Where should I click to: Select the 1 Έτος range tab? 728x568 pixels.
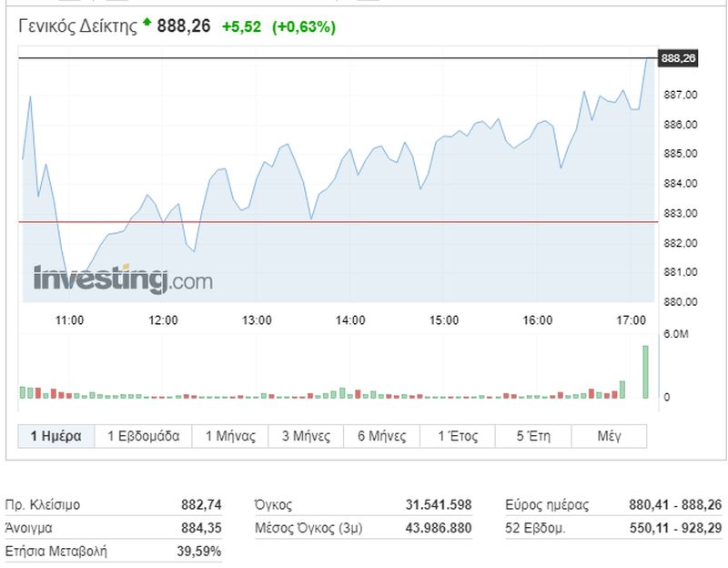(458, 436)
